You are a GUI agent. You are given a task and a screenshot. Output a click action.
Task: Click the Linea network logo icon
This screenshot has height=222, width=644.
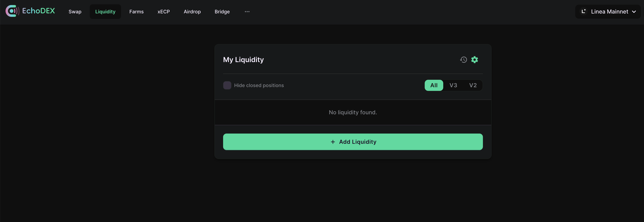pyautogui.click(x=584, y=11)
